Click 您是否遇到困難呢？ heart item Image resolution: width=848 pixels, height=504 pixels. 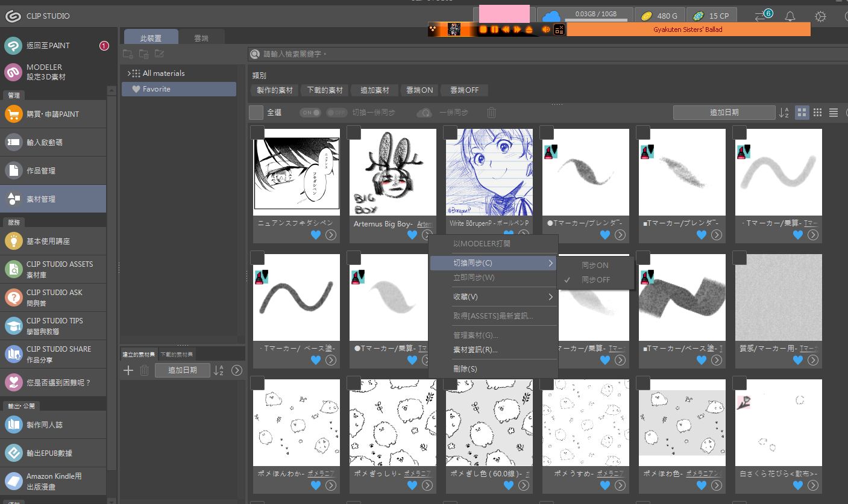click(x=53, y=382)
